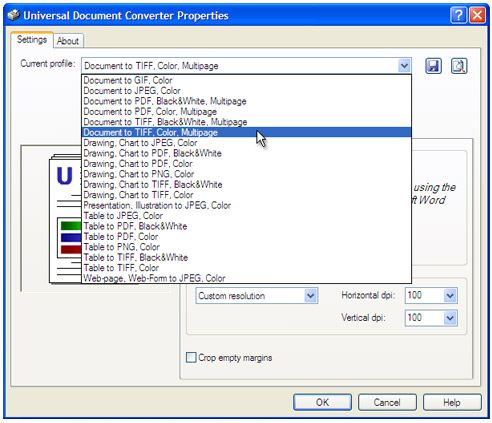This screenshot has width=492, height=423.
Task: Choose Table to PDF, Color
Action: coord(246,237)
